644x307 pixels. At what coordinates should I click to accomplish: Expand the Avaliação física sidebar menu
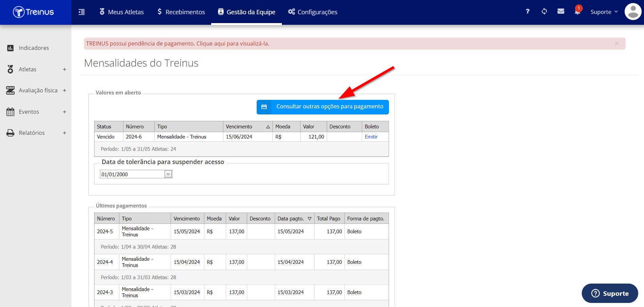tap(64, 90)
